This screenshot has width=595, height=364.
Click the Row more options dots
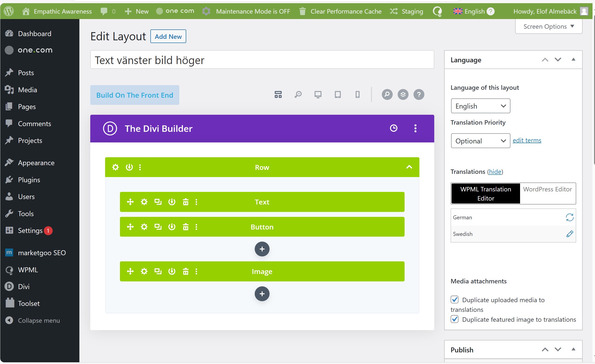(x=140, y=167)
